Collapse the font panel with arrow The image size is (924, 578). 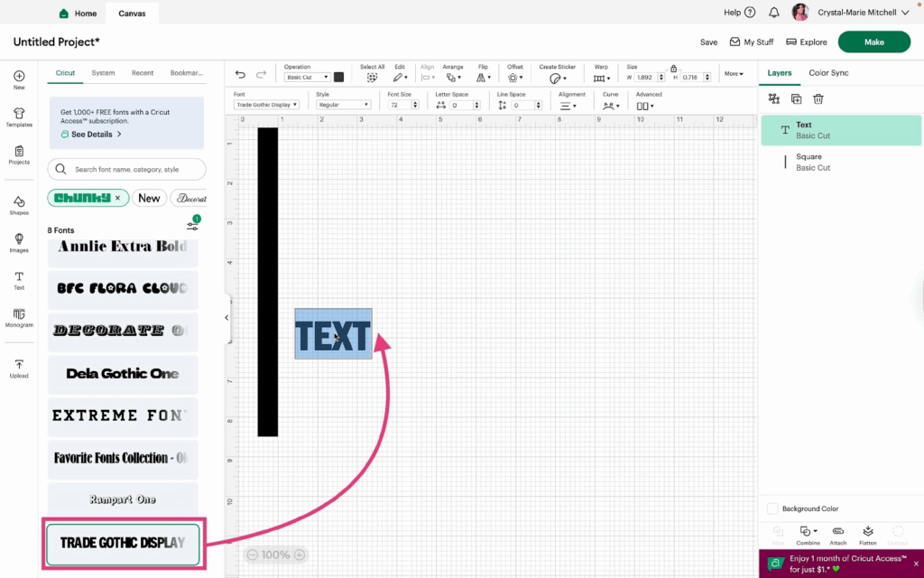click(x=226, y=318)
